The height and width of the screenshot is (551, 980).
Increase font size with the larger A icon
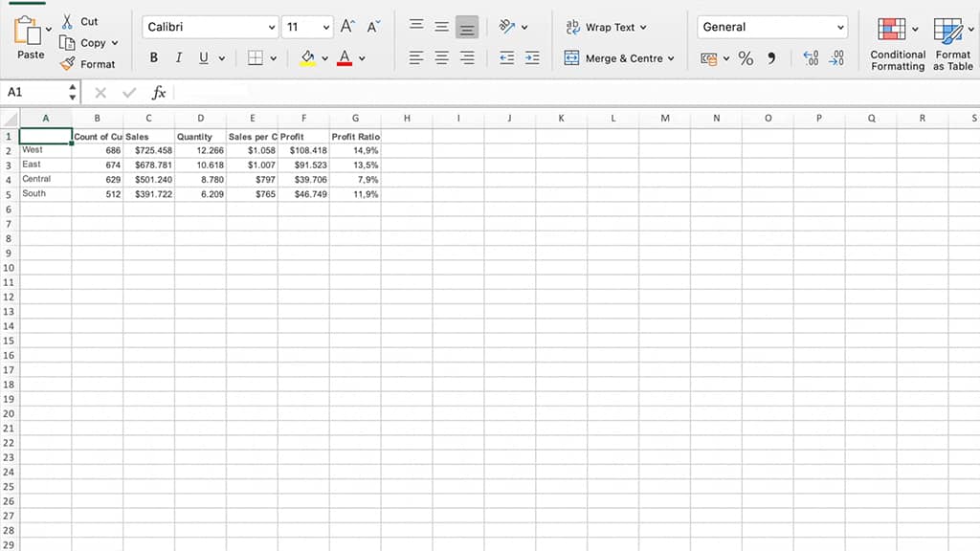(x=347, y=26)
